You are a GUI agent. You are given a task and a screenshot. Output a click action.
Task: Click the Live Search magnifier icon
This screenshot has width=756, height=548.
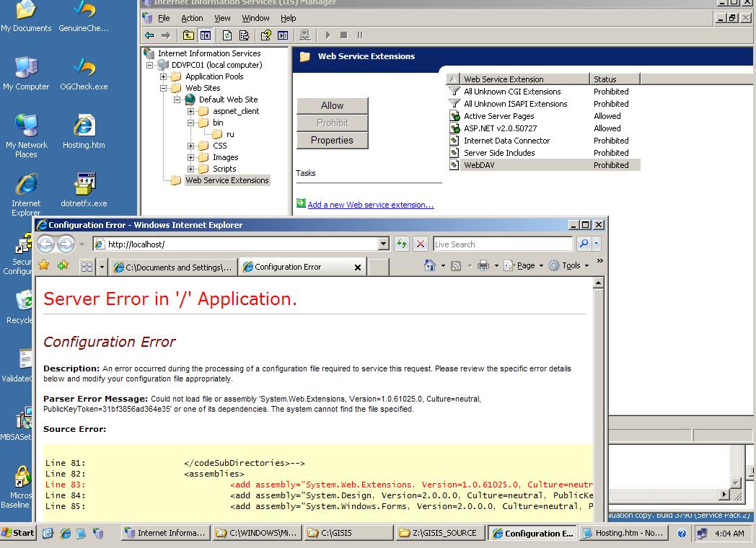[x=584, y=244]
